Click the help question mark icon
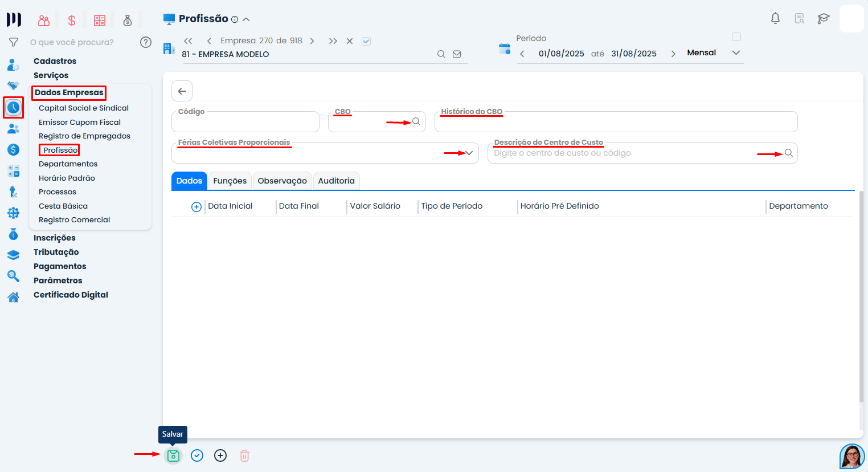 tap(146, 42)
